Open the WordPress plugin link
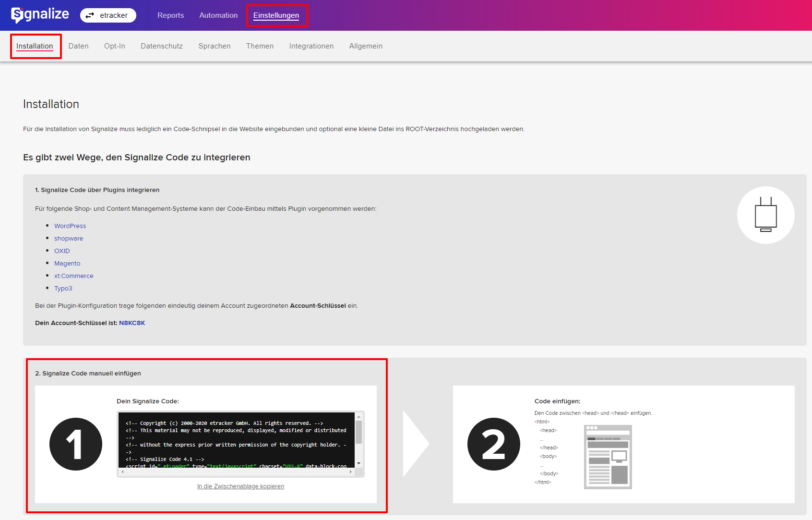The image size is (812, 520). coord(70,226)
